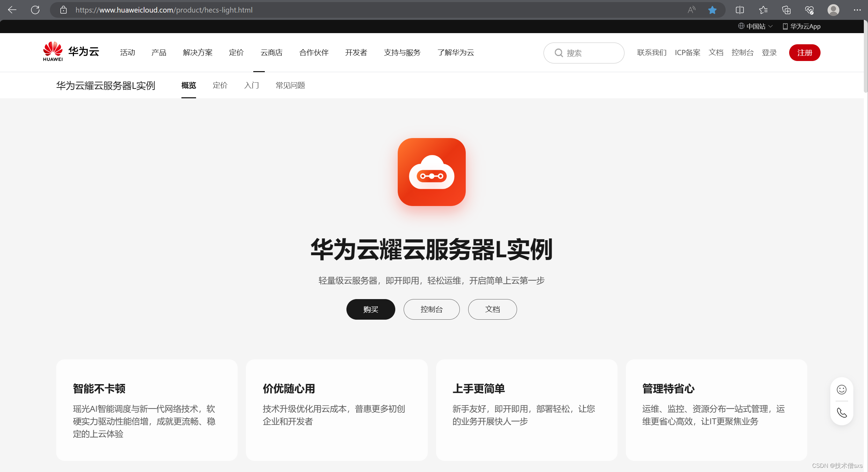Open the phone contact icon

[x=841, y=413]
